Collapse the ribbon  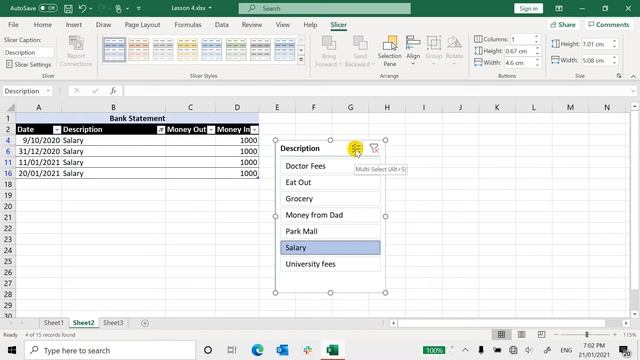tap(633, 76)
